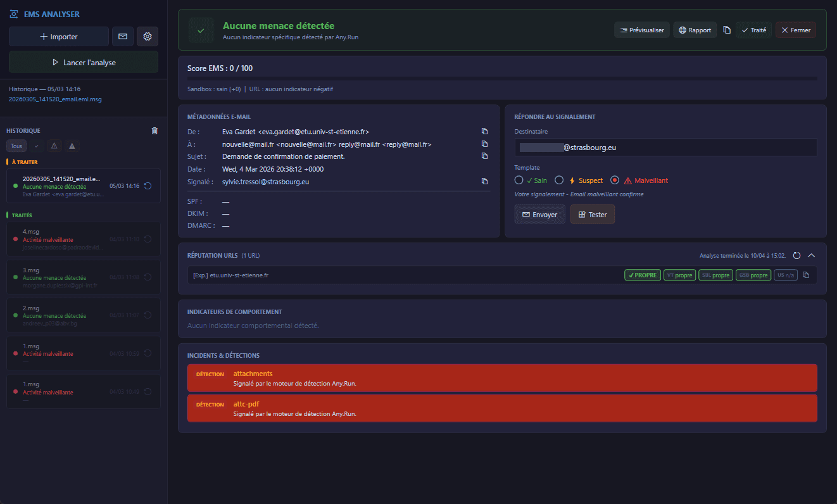Toggle the warning-triangle filter in Historique
Image resolution: width=837 pixels, height=504 pixels.
[54, 146]
